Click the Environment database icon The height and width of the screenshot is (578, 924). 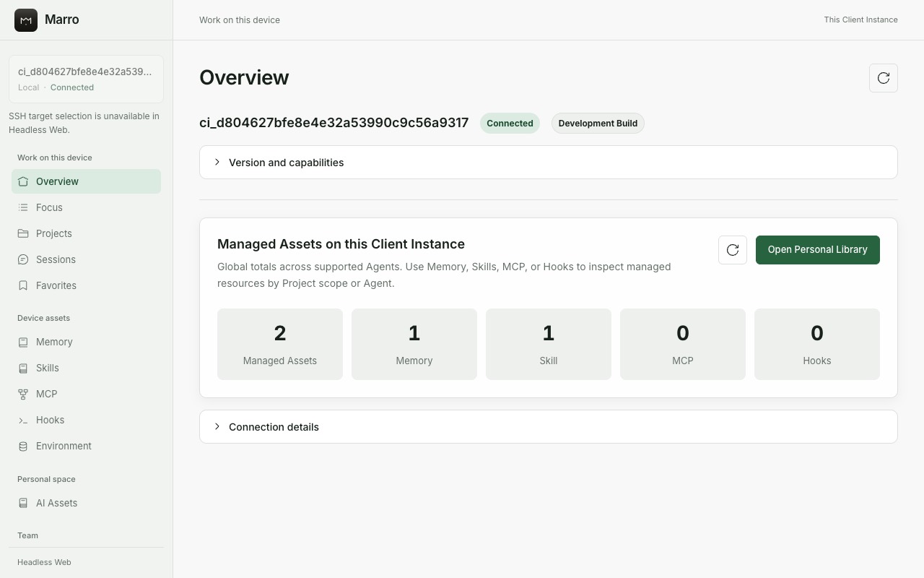point(23,446)
